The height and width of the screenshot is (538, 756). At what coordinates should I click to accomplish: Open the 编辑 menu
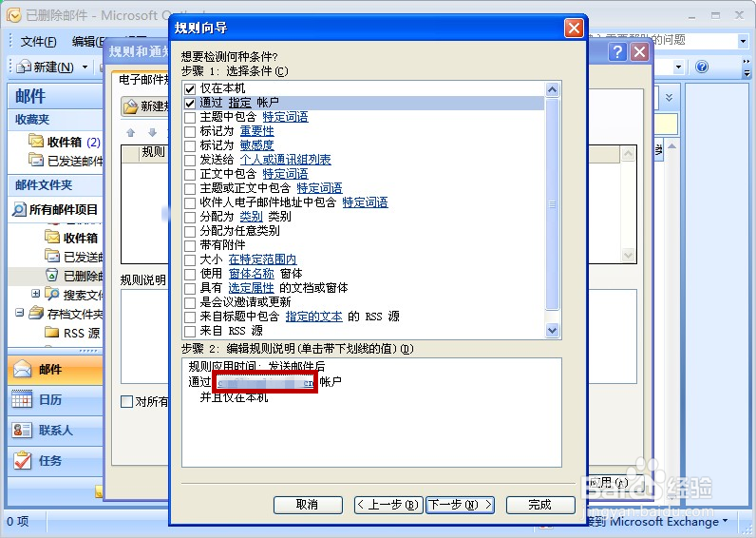[87, 42]
